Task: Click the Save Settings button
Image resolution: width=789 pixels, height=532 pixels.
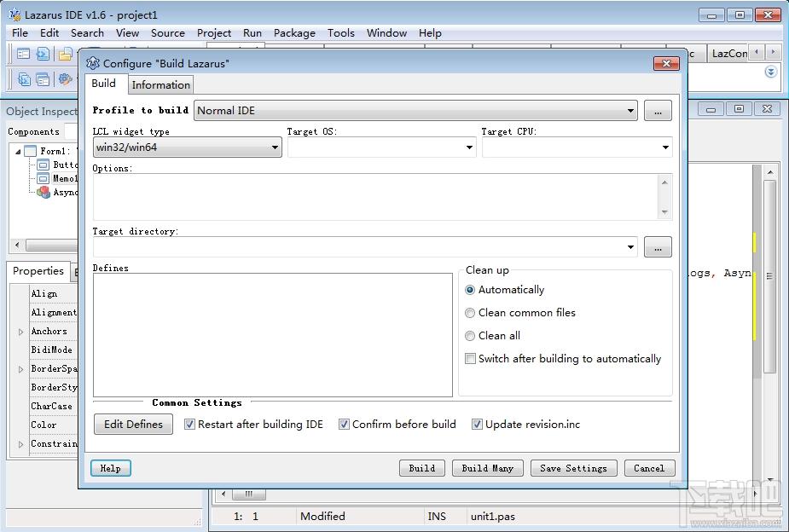Action: pos(573,468)
